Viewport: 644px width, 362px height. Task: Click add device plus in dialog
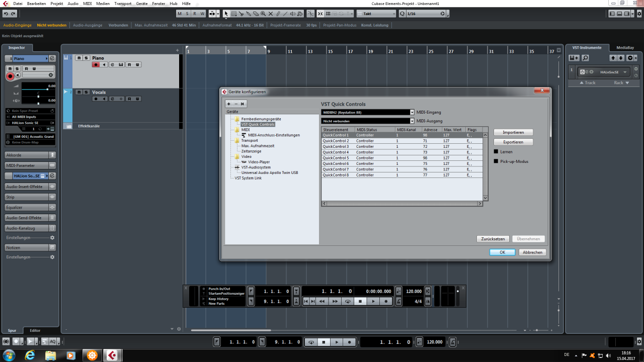(229, 104)
